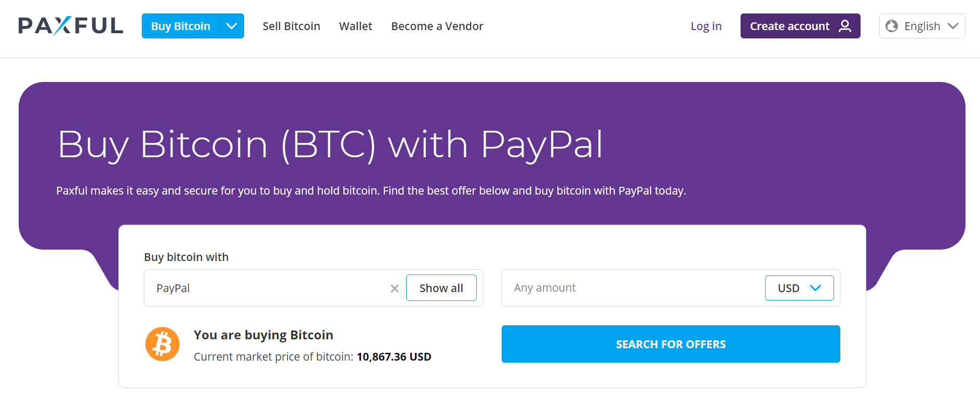
Task: Open the Sell Bitcoin menu item
Action: click(291, 26)
